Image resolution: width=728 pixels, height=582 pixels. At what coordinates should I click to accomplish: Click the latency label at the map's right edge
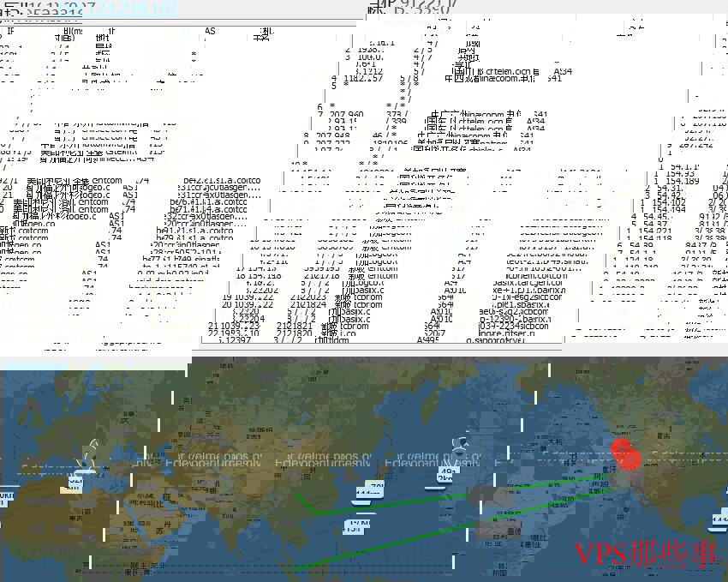pyautogui.click(x=719, y=519)
